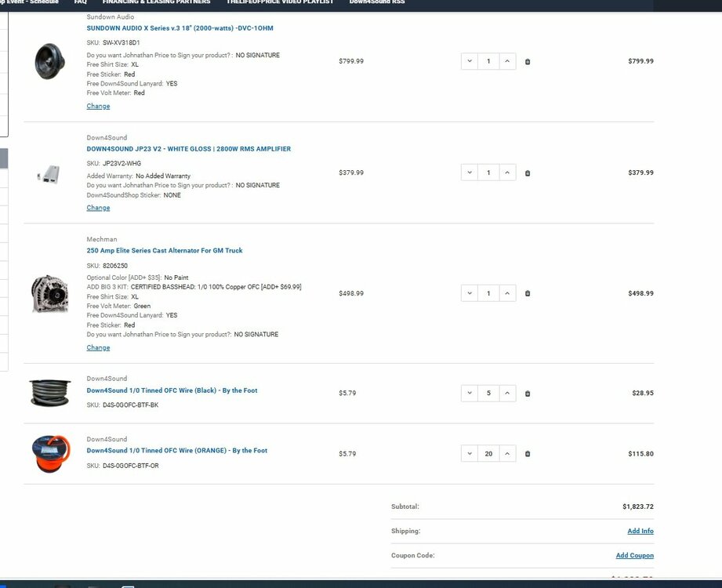Edit quantity field of JP23 V2 amplifier

point(488,172)
